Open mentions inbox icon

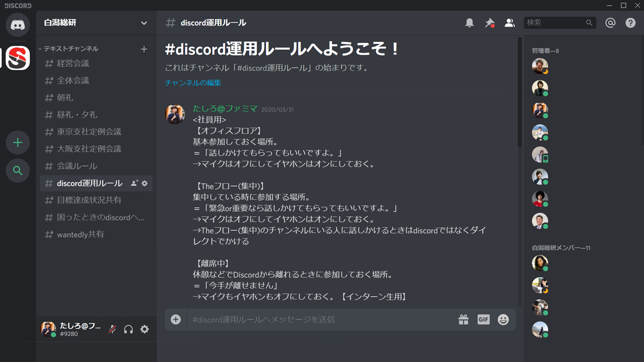(x=610, y=23)
